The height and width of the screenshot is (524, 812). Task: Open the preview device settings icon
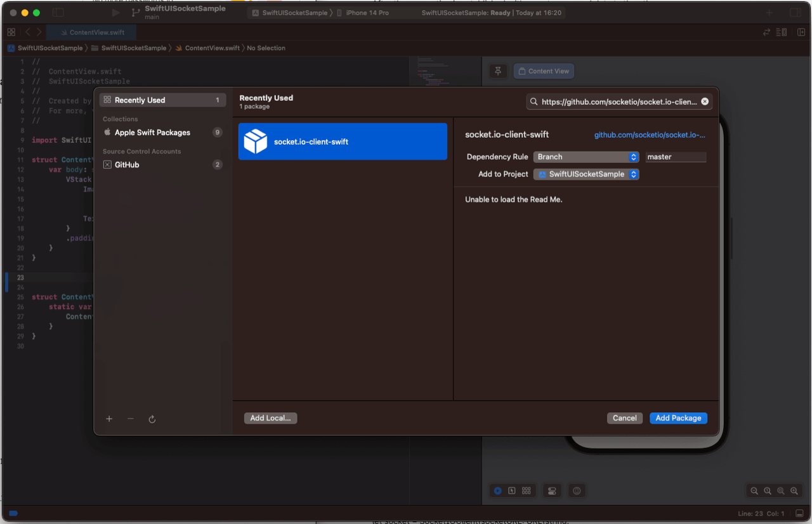click(x=552, y=490)
